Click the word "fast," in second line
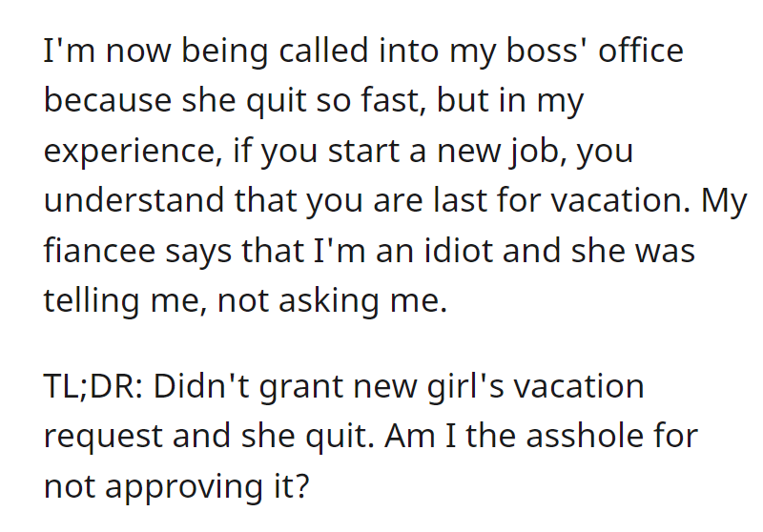The image size is (763, 532). [x=393, y=101]
